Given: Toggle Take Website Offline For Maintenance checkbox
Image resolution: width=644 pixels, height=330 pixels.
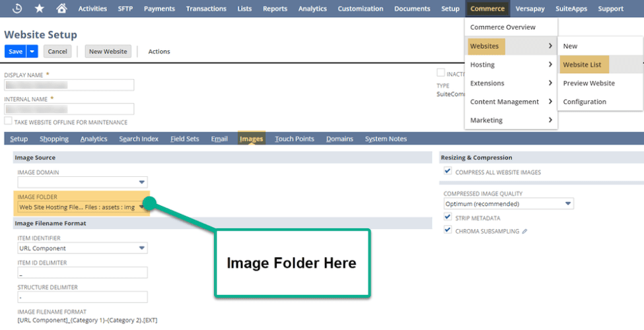Looking at the screenshot, I should pyautogui.click(x=8, y=121).
